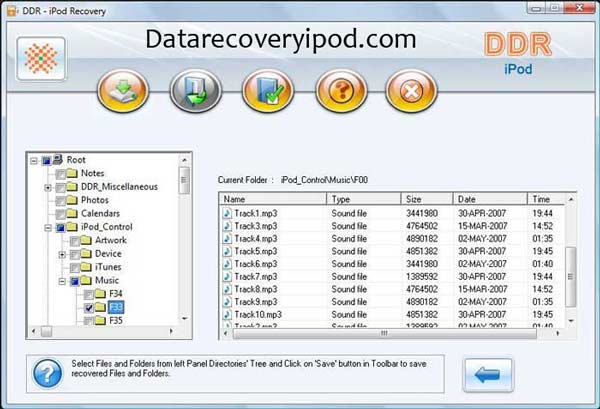Screen dimensions: 600x409
Task: Collapse the iPod_Control tree node
Action: click(x=48, y=228)
